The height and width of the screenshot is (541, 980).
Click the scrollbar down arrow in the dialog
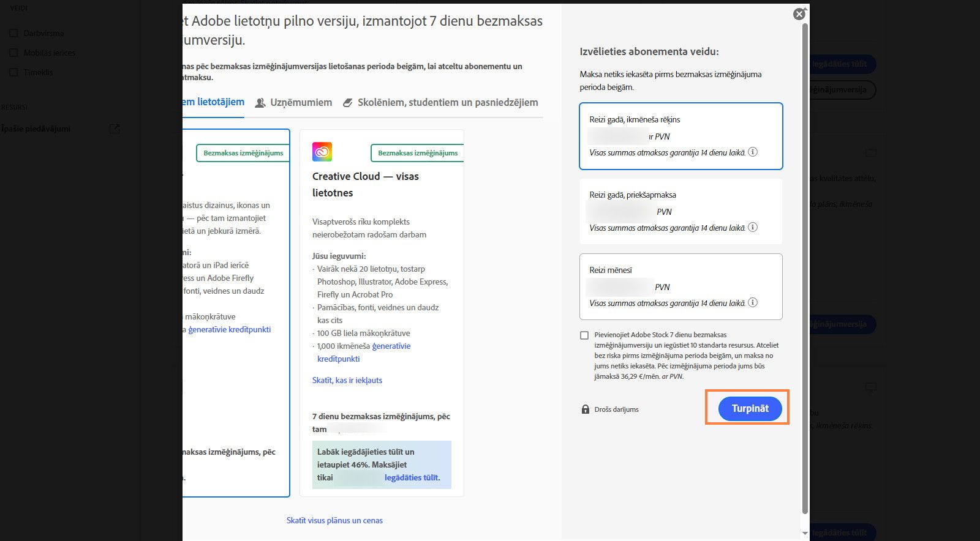(805, 534)
